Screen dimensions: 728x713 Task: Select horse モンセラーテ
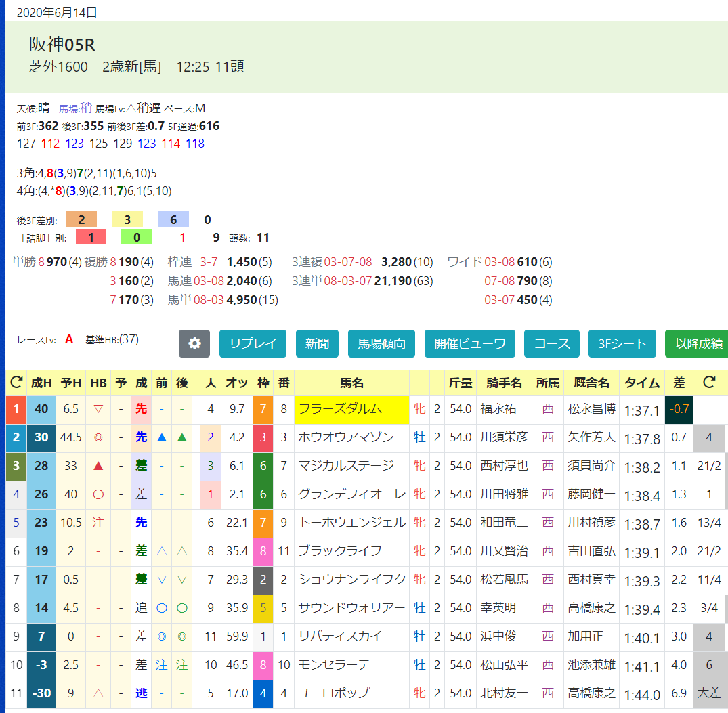(334, 665)
